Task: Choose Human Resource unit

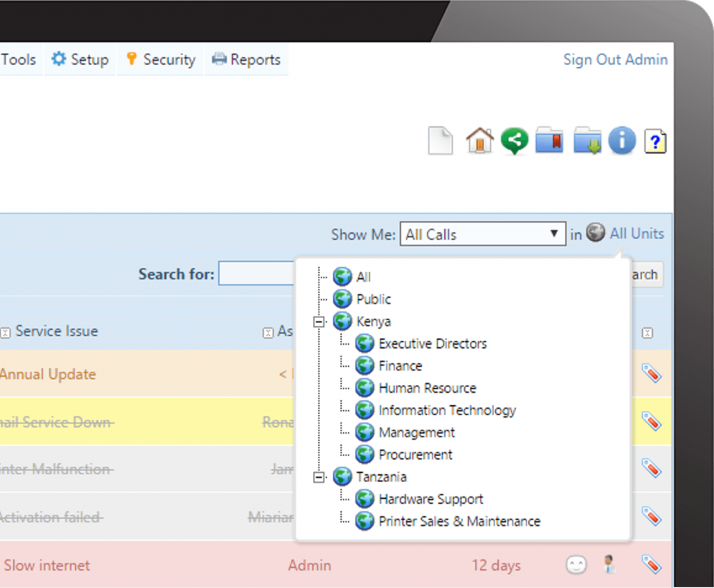Action: click(x=427, y=388)
